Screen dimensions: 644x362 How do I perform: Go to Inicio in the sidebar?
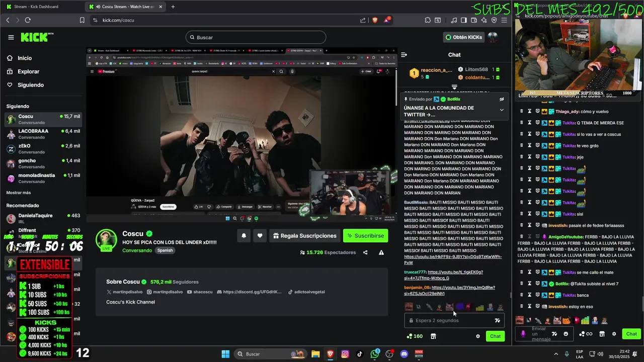(24, 58)
